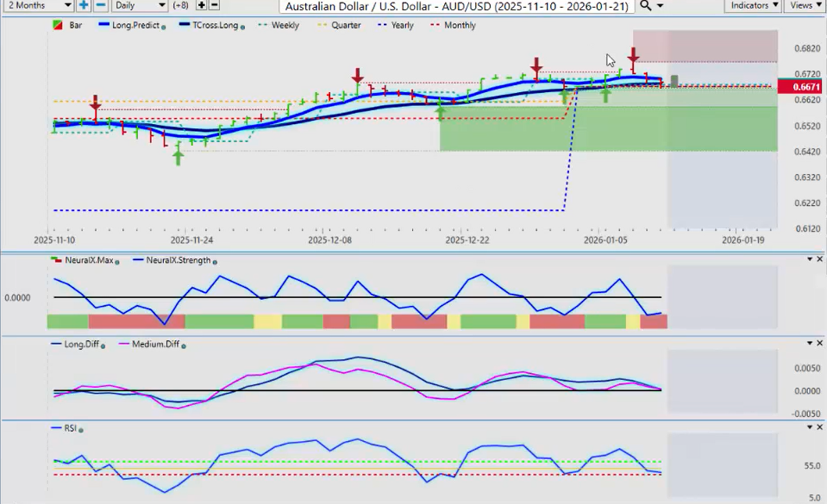
Task: Click the red 0.6671 price marker
Action: pyautogui.click(x=801, y=87)
